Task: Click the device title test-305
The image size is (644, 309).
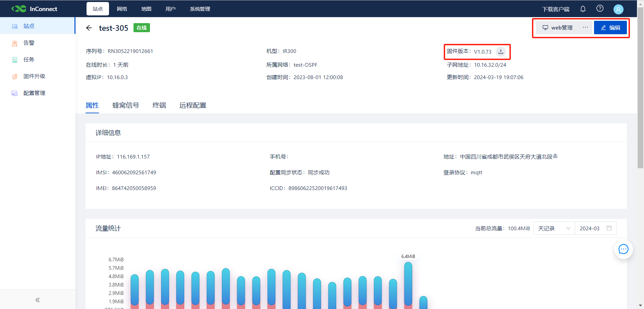Action: point(113,28)
